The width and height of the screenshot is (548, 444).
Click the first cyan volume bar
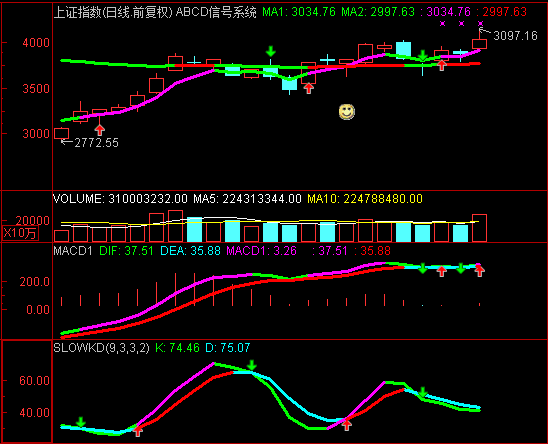click(x=194, y=230)
